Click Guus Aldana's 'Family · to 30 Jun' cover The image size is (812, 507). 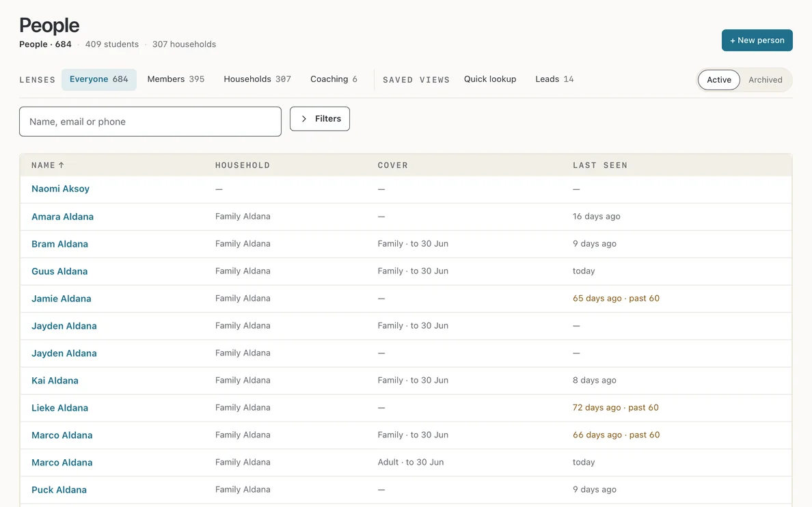tap(413, 271)
